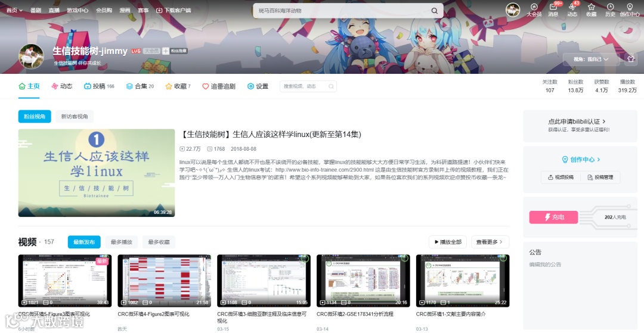Click 投稿管理 manage submissions button
The height and width of the screenshot is (333, 644).
[600, 177]
